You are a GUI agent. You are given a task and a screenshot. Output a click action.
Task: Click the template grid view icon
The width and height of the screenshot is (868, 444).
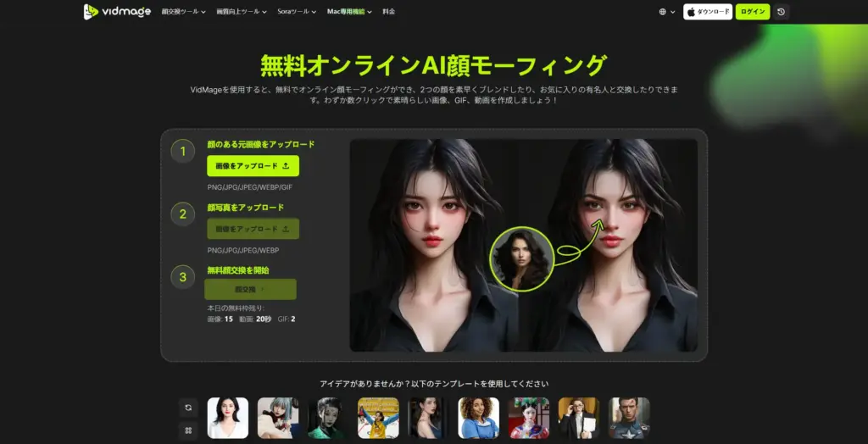[189, 430]
